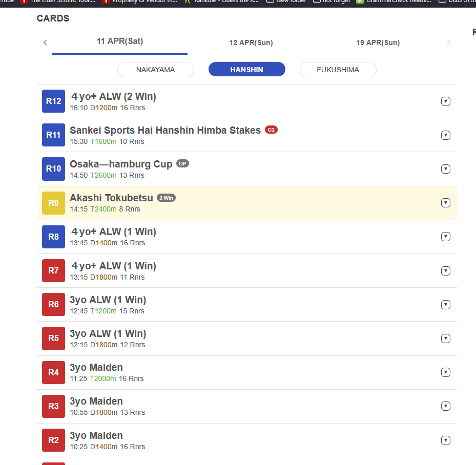Screen dimensions: 476x465
Task: Expand Akashi Tokubetsu race details
Action: point(445,203)
